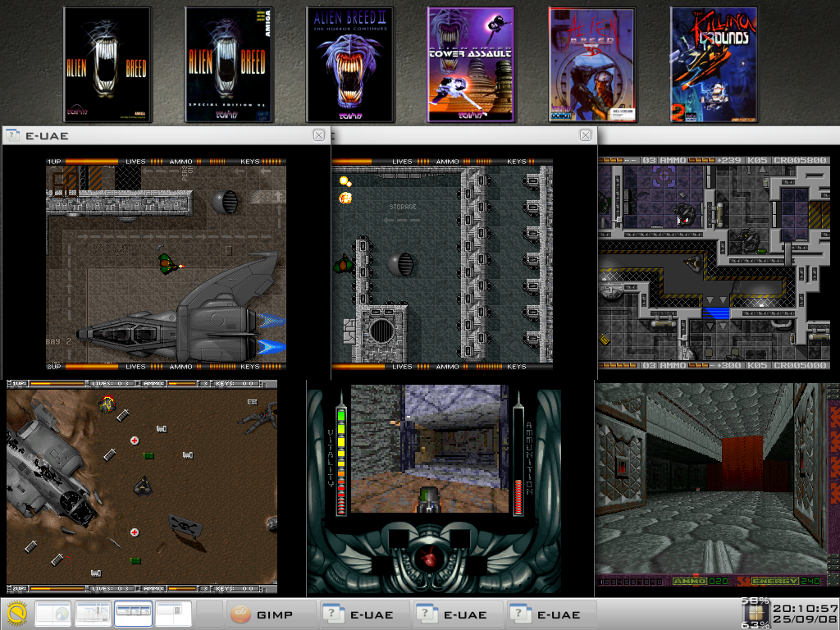The height and width of the screenshot is (630, 840).
Task: Select the Tower Assault cover art
Action: (x=471, y=65)
